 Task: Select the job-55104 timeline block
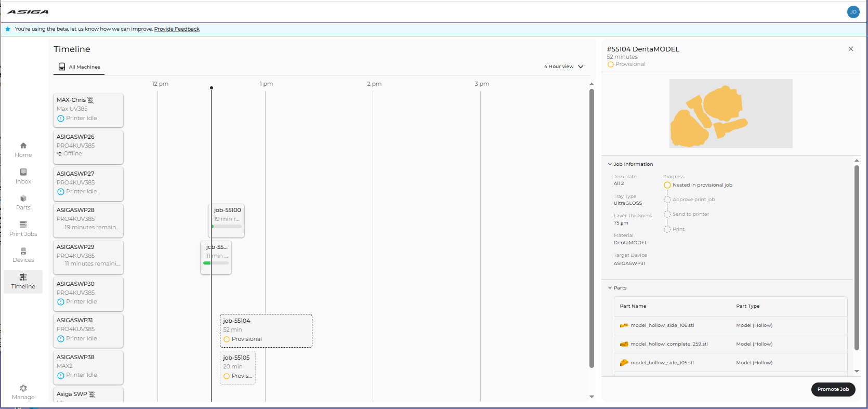[266, 331]
